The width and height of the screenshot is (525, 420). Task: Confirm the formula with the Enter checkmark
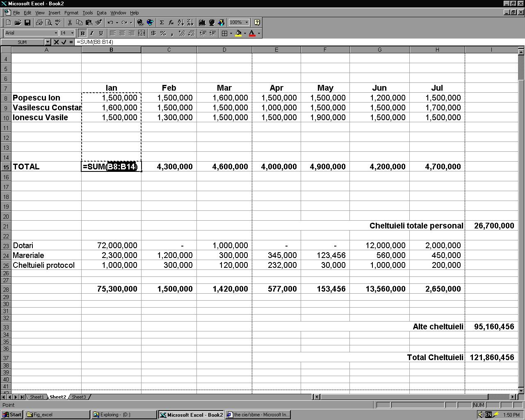click(63, 42)
